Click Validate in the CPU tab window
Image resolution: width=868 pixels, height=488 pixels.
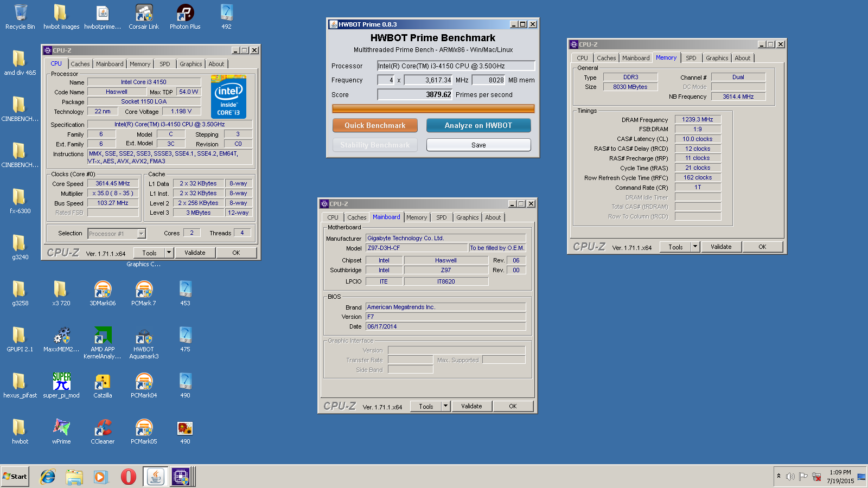pos(195,253)
